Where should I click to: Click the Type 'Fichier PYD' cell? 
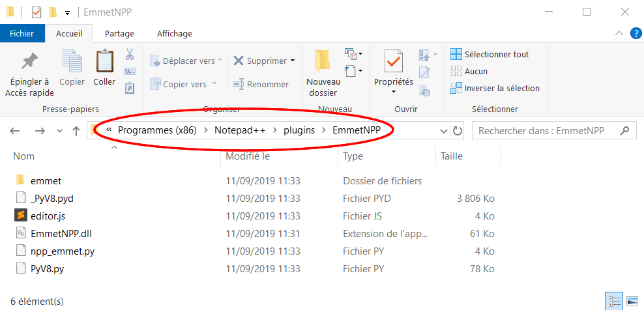click(x=367, y=199)
